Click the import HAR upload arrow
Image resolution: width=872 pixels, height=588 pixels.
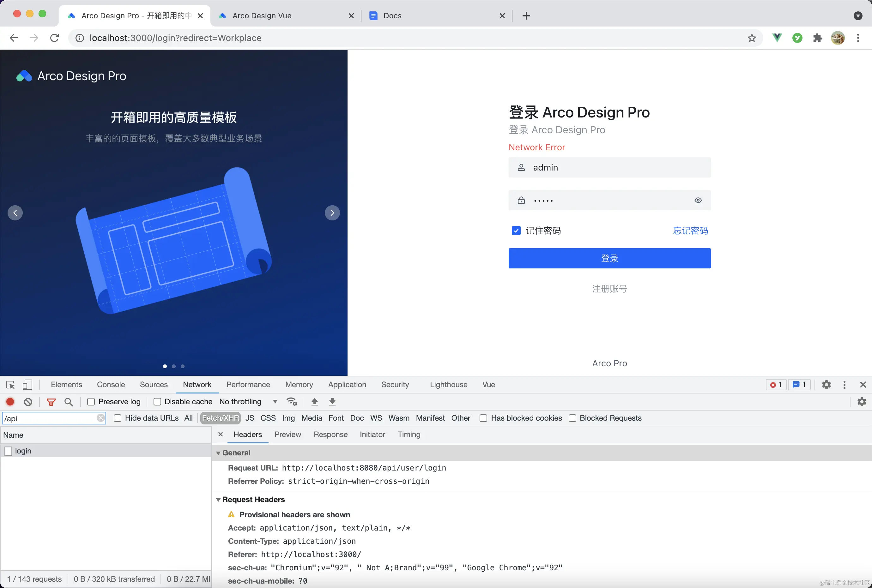pos(314,402)
